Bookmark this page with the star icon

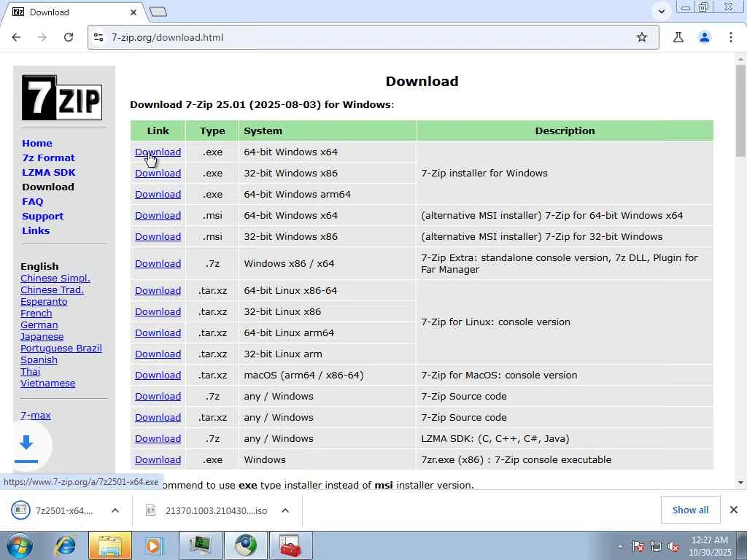click(642, 37)
